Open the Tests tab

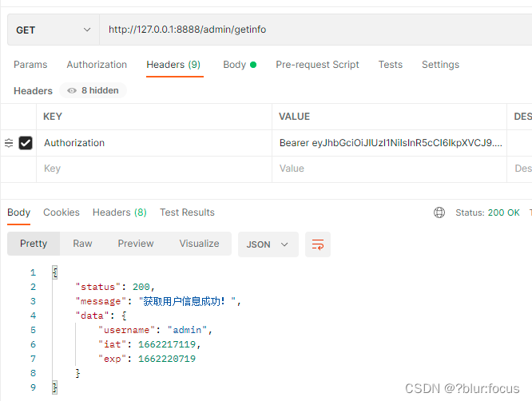[390, 65]
